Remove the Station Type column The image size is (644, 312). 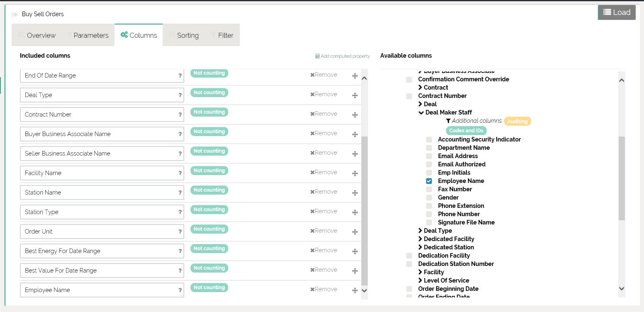pos(324,211)
